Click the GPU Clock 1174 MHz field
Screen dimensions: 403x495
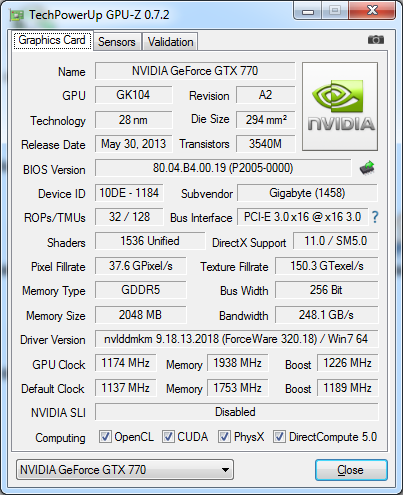click(x=125, y=363)
